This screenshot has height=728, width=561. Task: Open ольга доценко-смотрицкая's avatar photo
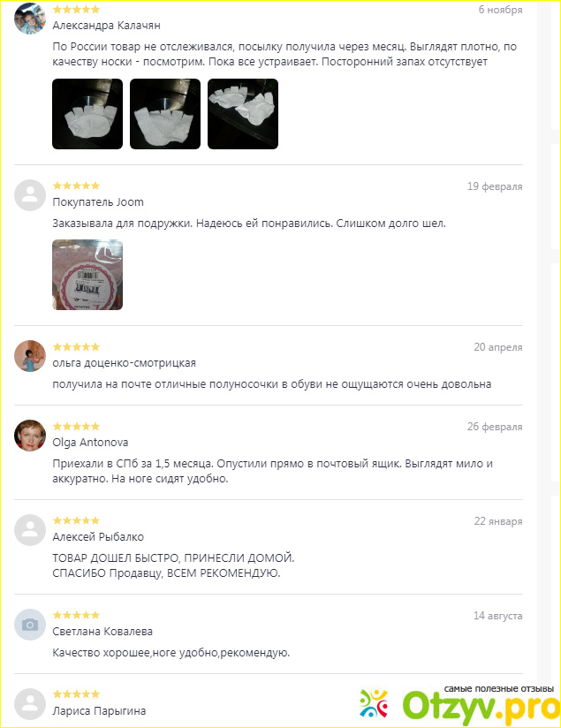[x=30, y=356]
